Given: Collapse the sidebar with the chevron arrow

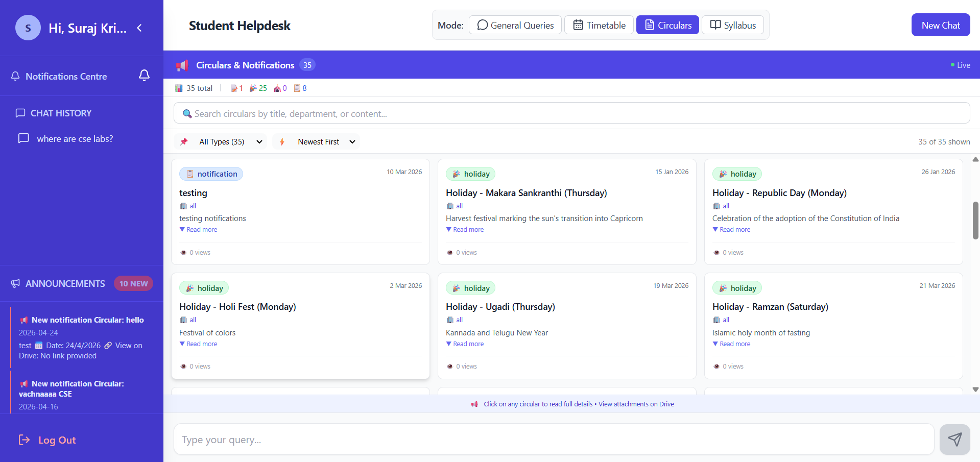Looking at the screenshot, I should (139, 28).
